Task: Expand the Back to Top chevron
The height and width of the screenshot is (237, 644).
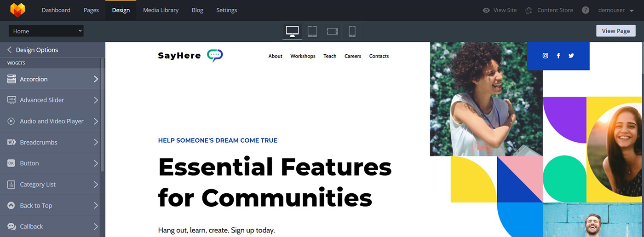Action: (x=96, y=206)
